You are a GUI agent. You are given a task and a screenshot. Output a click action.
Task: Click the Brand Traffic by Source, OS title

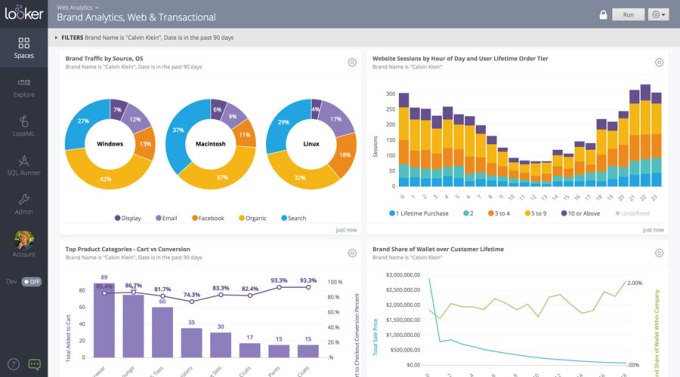(x=104, y=59)
